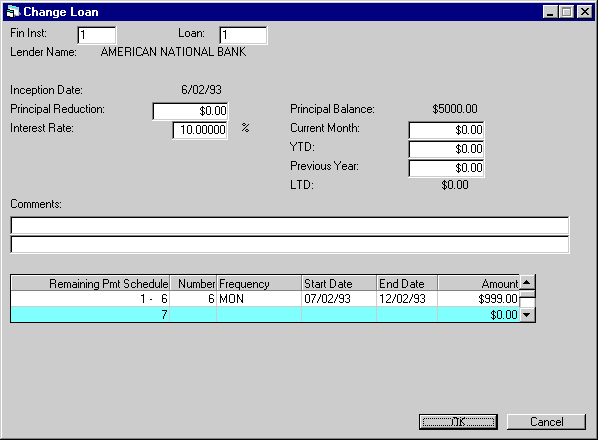
Task: Click the schedule grid down arrow
Action: click(x=527, y=315)
